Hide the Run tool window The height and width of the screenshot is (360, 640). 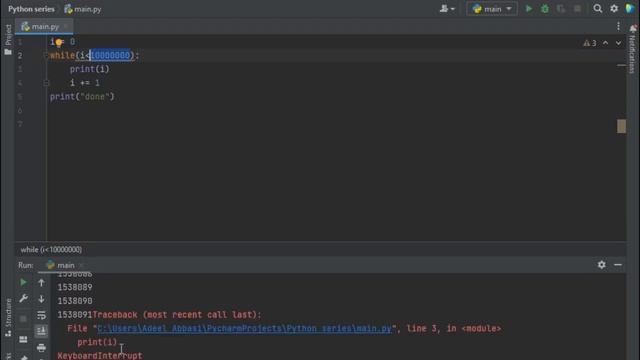pos(618,265)
